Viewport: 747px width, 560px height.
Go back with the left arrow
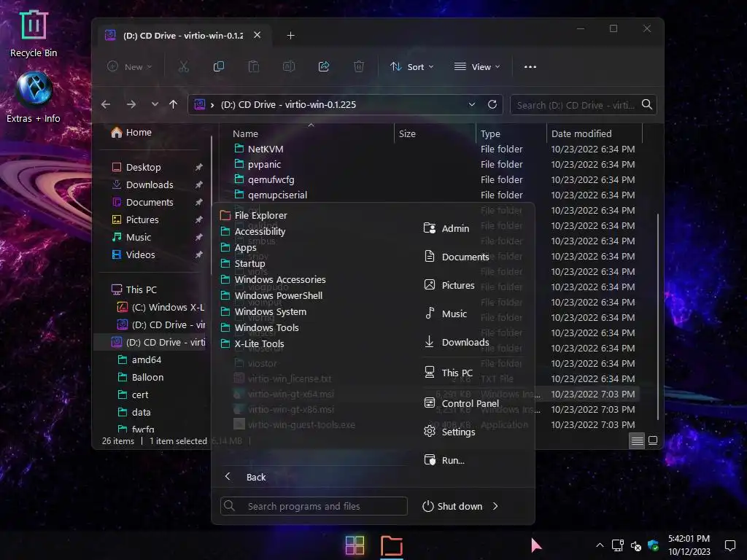106,104
